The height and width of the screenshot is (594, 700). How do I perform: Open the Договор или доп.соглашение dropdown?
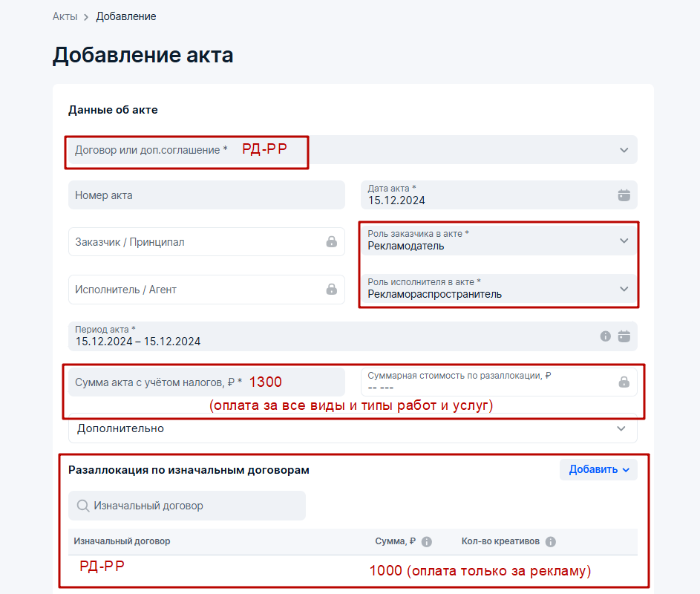[624, 150]
